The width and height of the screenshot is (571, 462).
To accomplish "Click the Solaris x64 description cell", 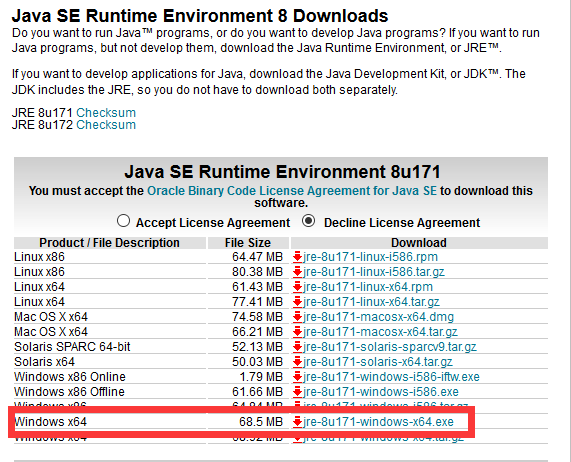I will point(44,362).
